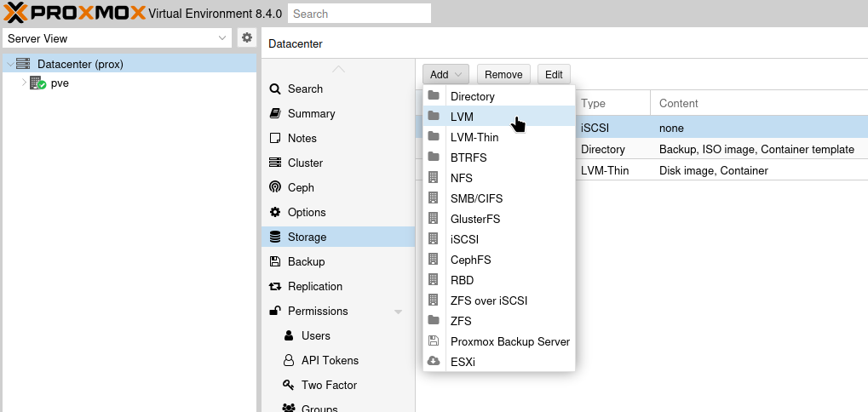Viewport: 868px width, 412px height.
Task: Focus the top Search field
Action: 359,14
